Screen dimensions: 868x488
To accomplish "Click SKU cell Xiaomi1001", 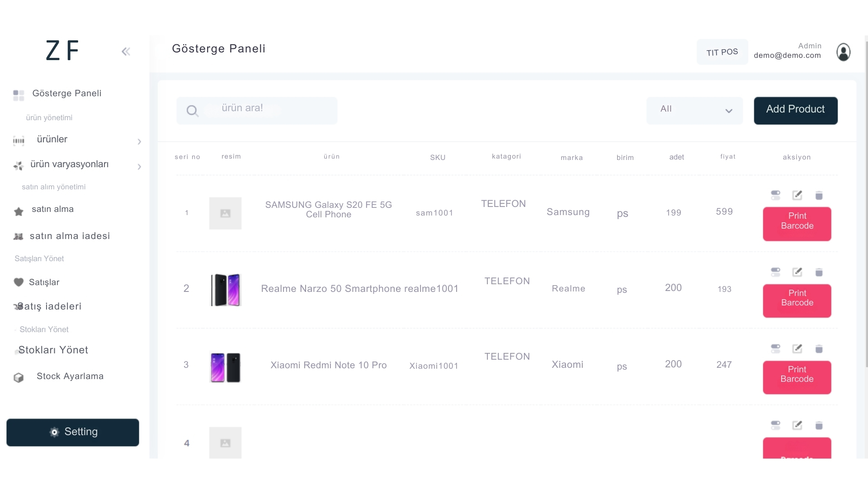I will (x=434, y=366).
